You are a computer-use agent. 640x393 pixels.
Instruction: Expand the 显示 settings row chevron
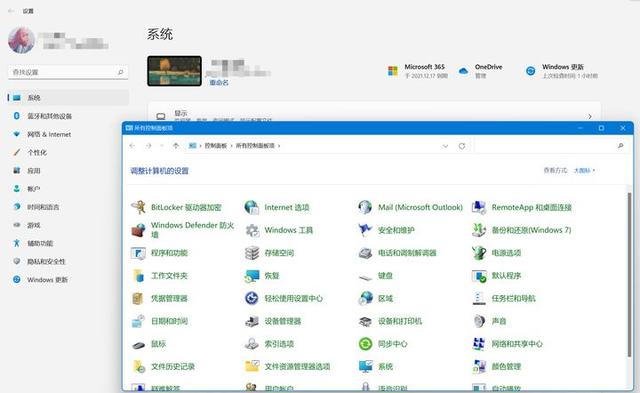(590, 117)
